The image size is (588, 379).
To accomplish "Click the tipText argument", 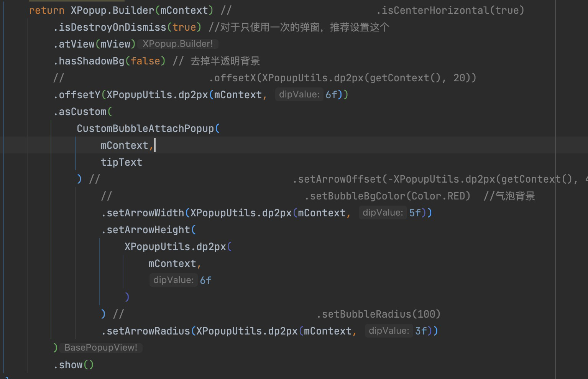I will pyautogui.click(x=121, y=162).
